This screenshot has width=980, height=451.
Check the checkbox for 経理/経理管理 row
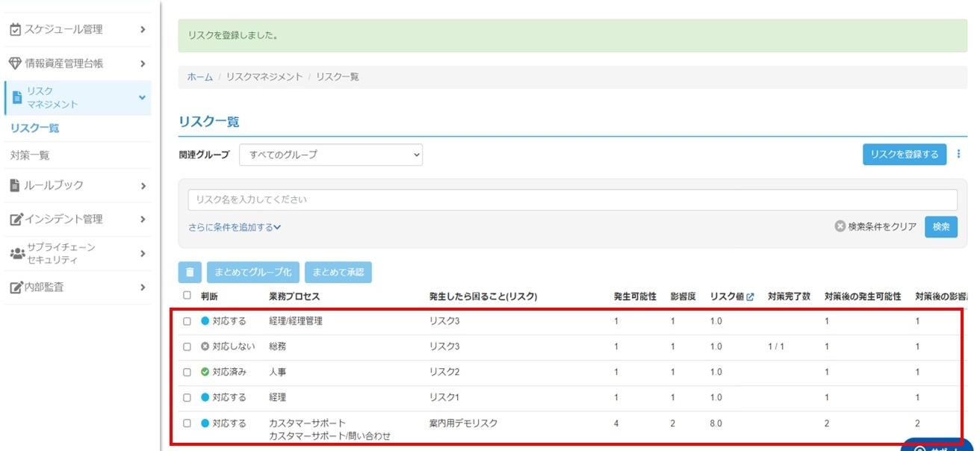(x=187, y=322)
